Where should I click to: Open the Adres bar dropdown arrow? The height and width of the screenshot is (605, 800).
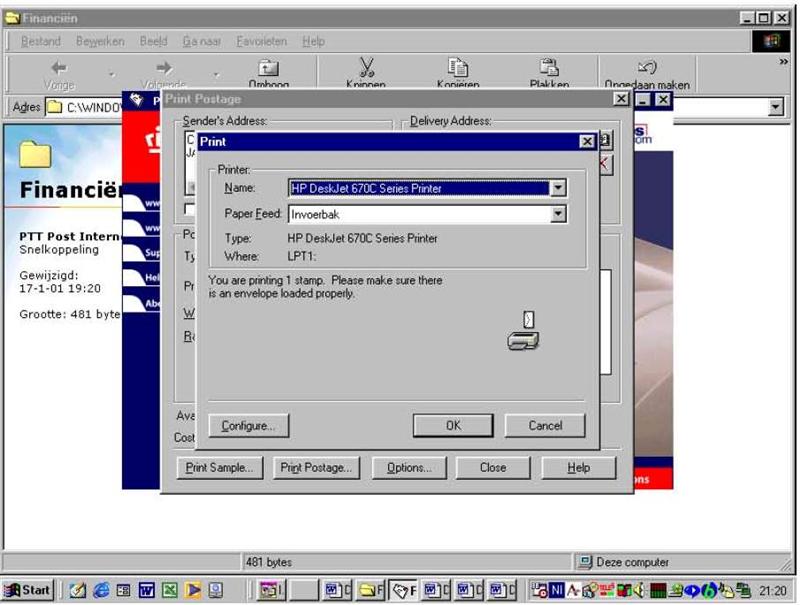tap(776, 107)
